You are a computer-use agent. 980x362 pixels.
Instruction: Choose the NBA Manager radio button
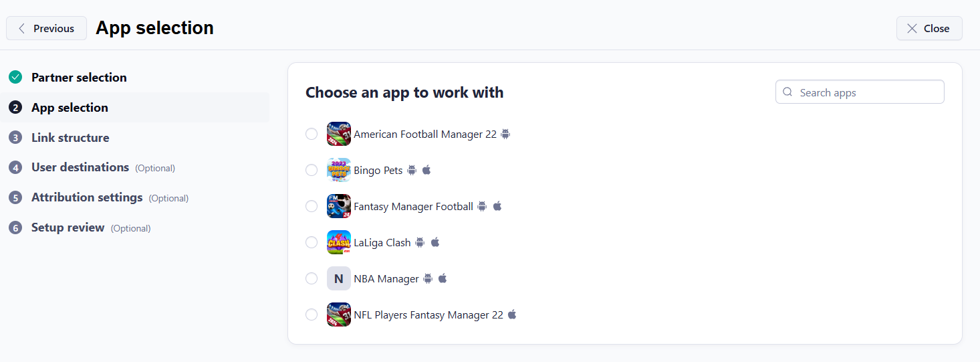[312, 278]
